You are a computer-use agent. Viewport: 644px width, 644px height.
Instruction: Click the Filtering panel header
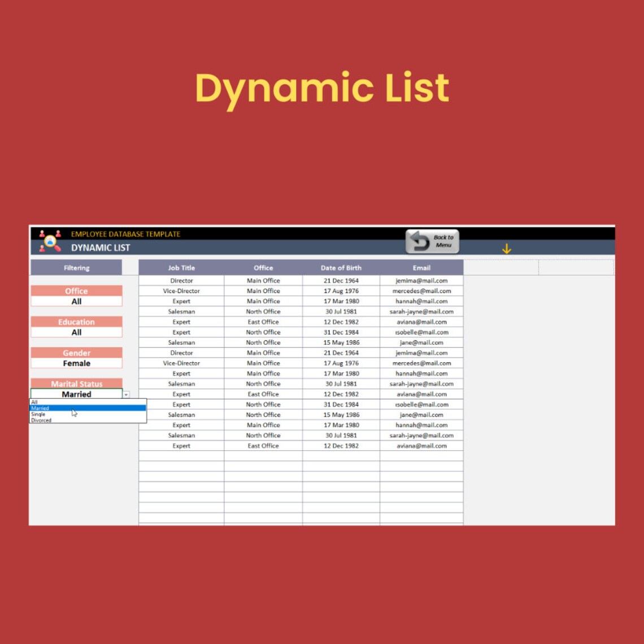click(x=76, y=267)
